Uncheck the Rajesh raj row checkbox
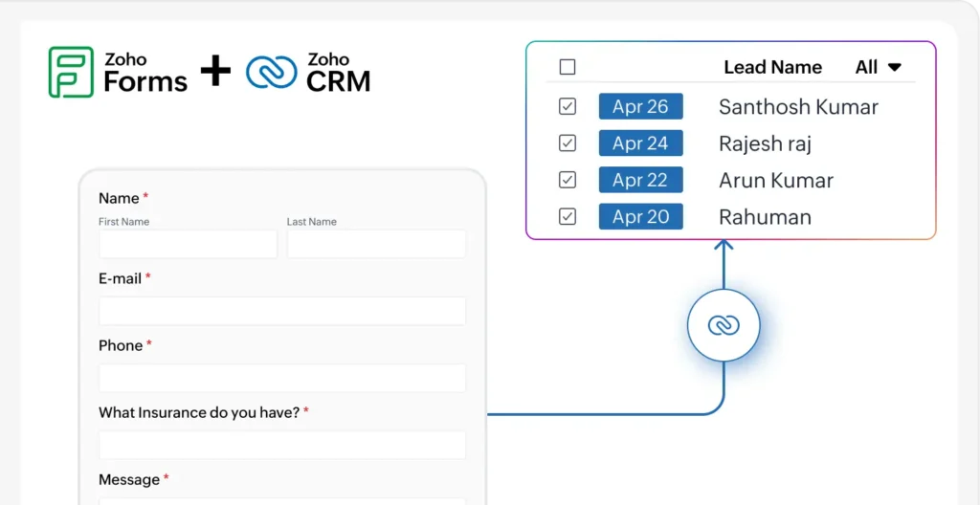The width and height of the screenshot is (980, 505). (568, 143)
